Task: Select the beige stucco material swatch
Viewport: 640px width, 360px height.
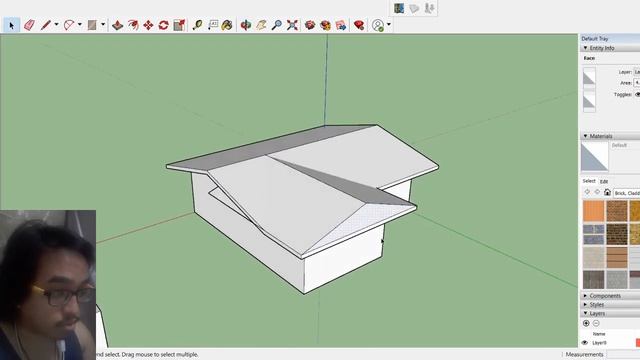Action: click(x=593, y=258)
